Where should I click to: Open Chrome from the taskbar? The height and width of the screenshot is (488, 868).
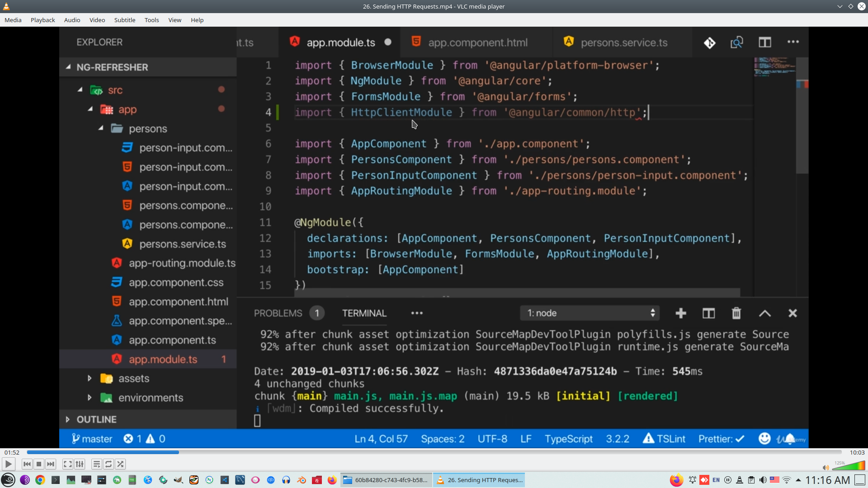coord(40,480)
